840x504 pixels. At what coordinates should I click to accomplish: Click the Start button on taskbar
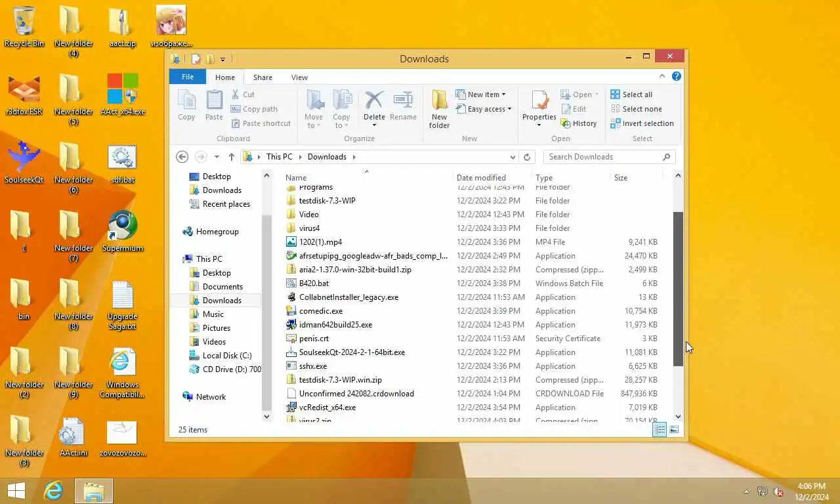pos(16,491)
